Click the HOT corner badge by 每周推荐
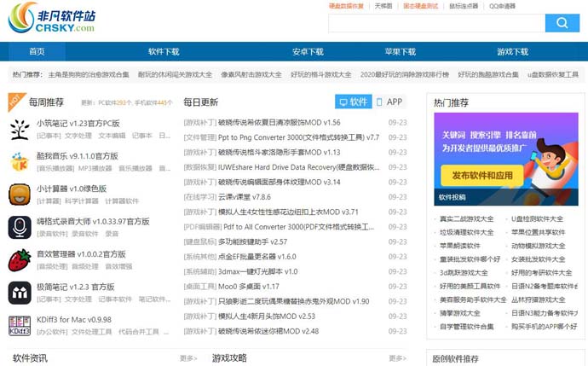 15,100
